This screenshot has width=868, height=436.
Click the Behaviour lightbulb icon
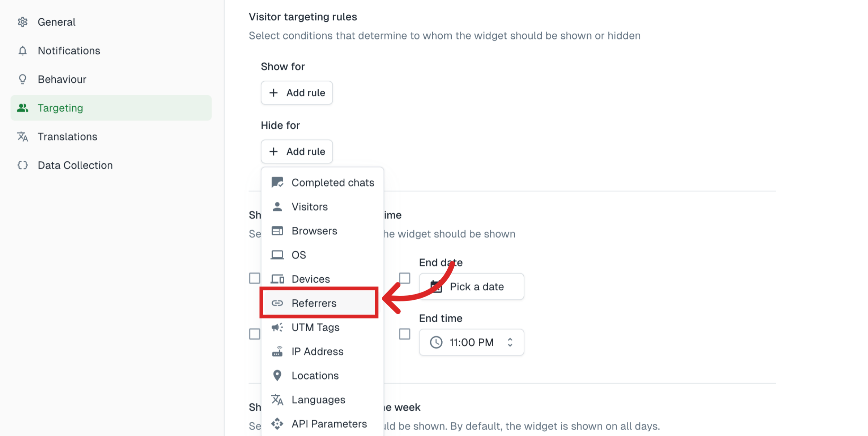pyautogui.click(x=22, y=79)
